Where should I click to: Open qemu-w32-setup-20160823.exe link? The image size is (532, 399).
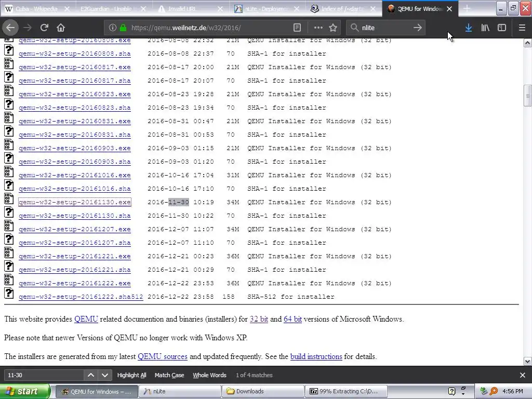(x=75, y=94)
